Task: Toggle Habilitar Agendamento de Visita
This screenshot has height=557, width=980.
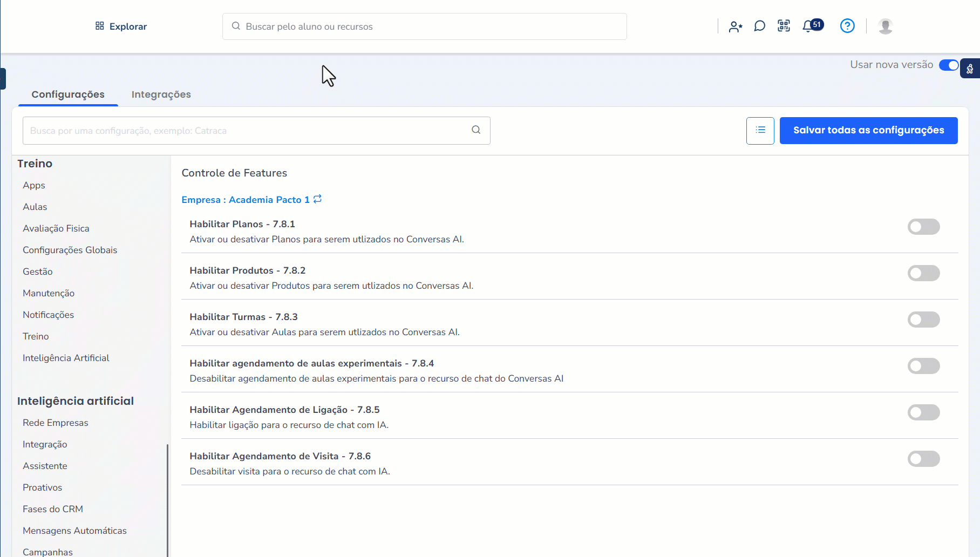Action: [x=923, y=459]
